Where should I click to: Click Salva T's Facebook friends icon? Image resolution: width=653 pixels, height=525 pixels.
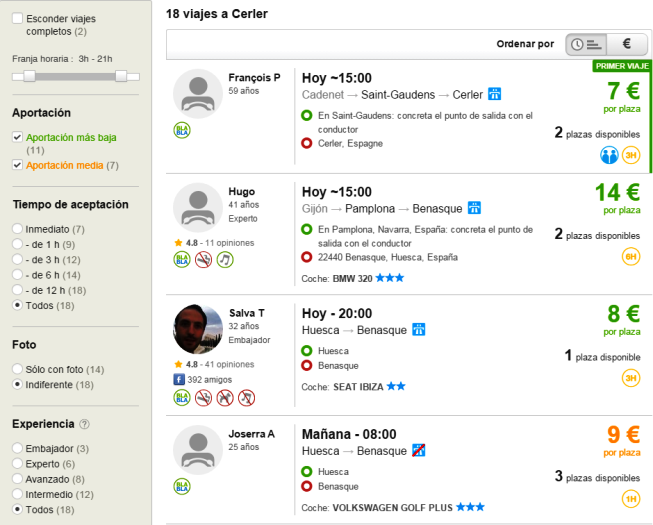click(x=181, y=380)
